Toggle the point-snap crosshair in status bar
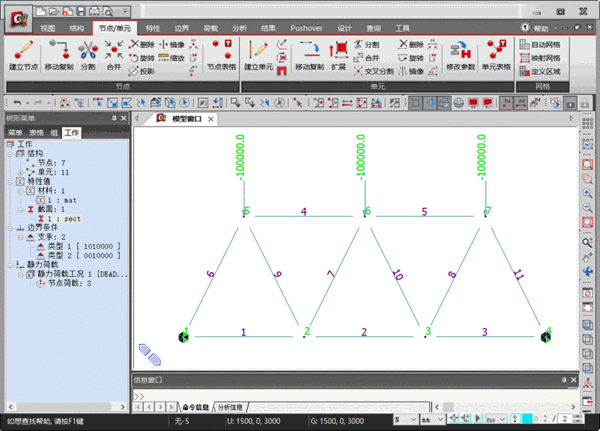 (453, 418)
